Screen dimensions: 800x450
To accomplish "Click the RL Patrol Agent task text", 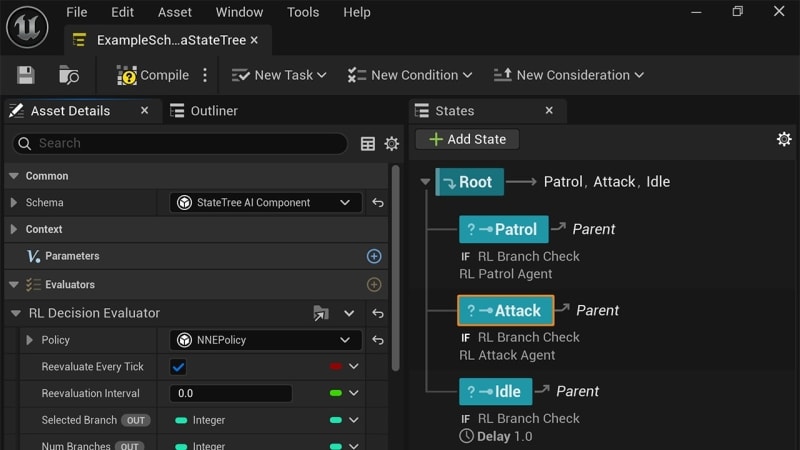I will tap(506, 274).
